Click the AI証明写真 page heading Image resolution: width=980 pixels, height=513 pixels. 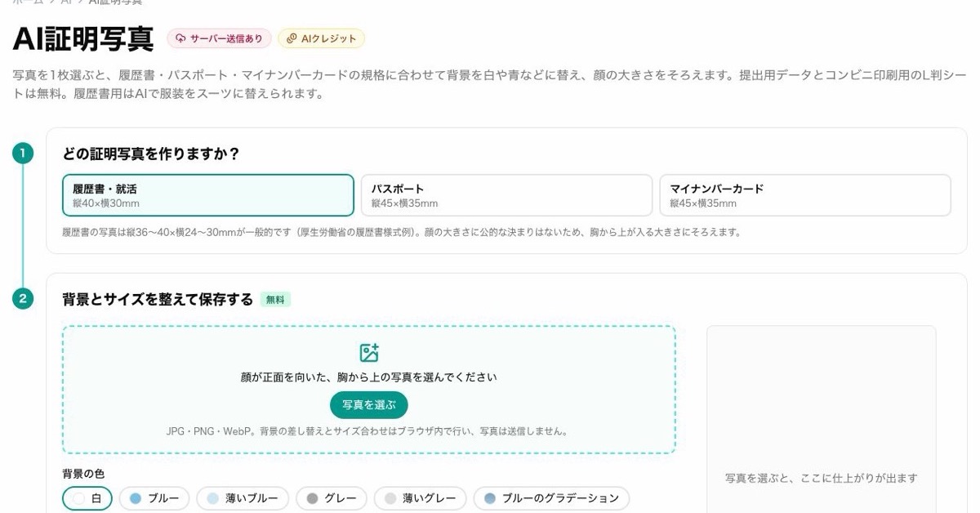[x=83, y=38]
